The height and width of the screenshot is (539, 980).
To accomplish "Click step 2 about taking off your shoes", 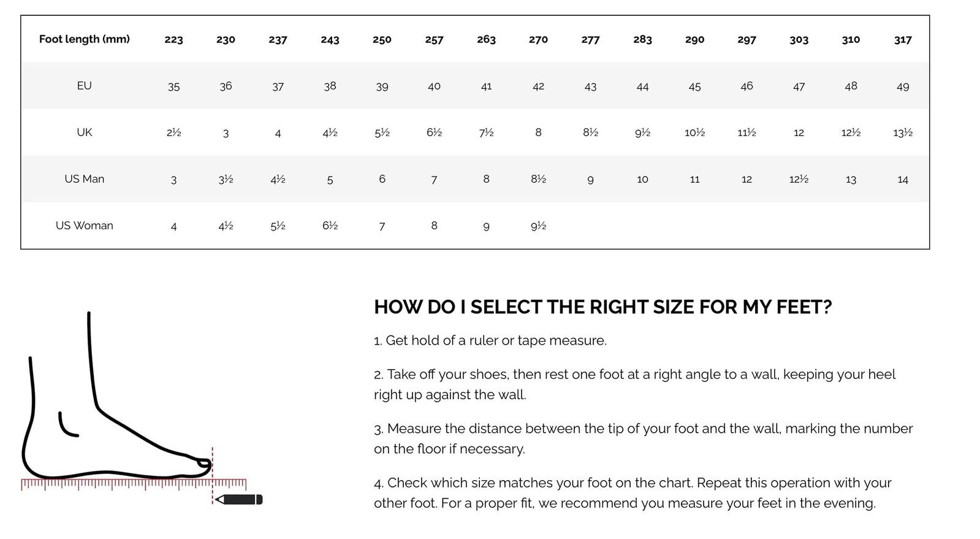I will point(634,384).
